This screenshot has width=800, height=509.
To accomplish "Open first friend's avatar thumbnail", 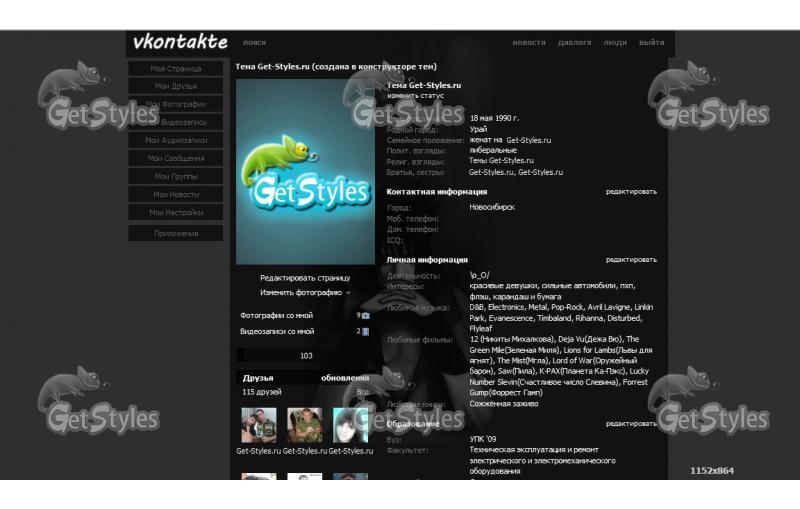I will pyautogui.click(x=258, y=425).
